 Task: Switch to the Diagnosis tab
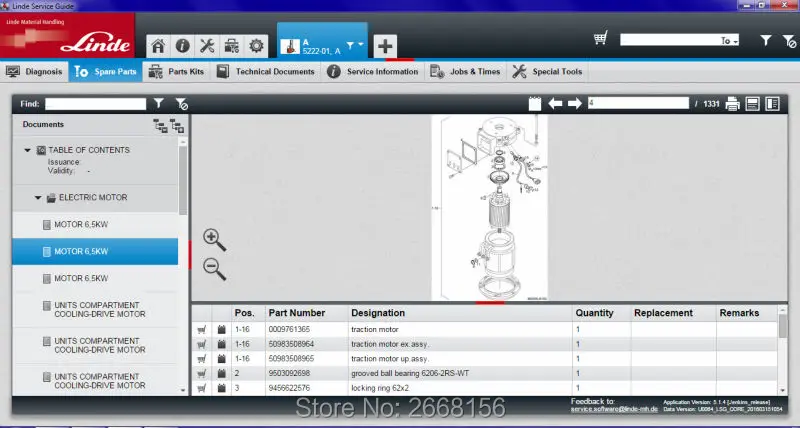34,72
